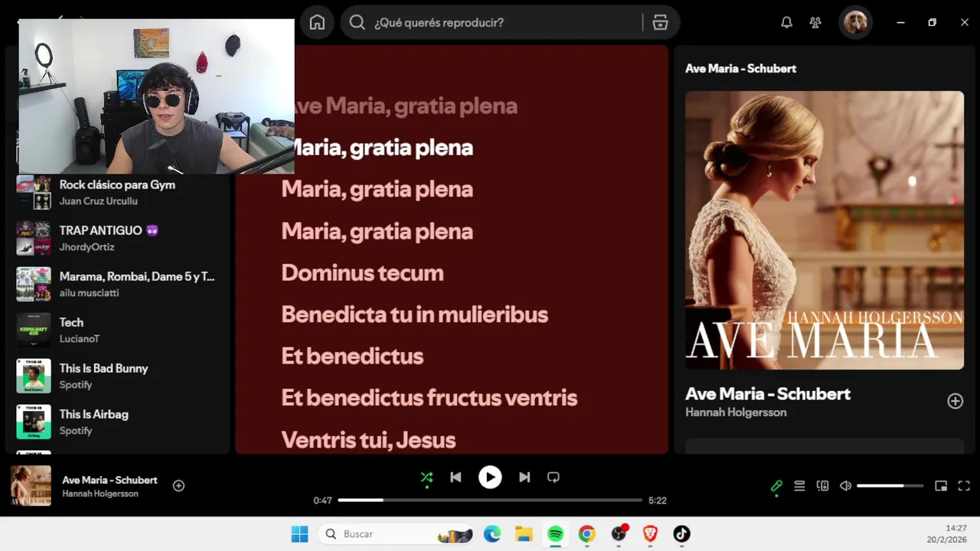Jump to lyric 'Ventris tui, Jesus'
This screenshot has height=551, width=980.
click(x=368, y=440)
